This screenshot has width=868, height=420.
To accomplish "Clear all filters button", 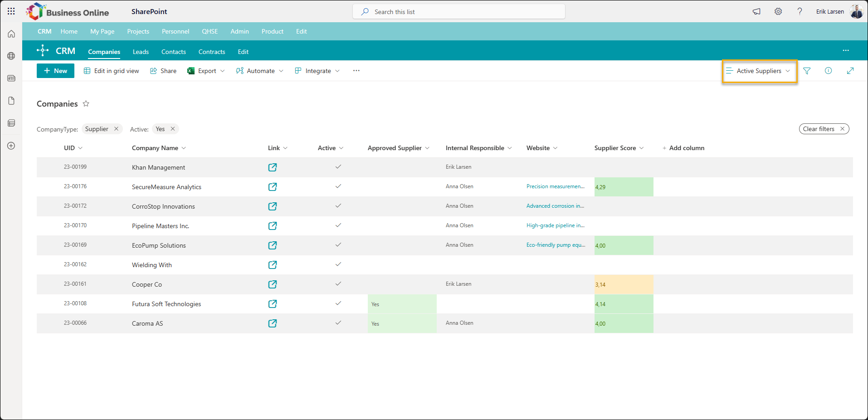I will click(824, 129).
